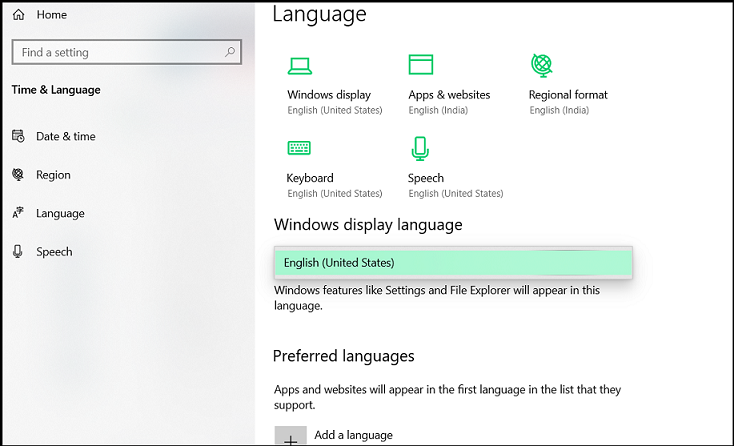Click the Home house icon
The height and width of the screenshot is (446, 734).
[19, 15]
